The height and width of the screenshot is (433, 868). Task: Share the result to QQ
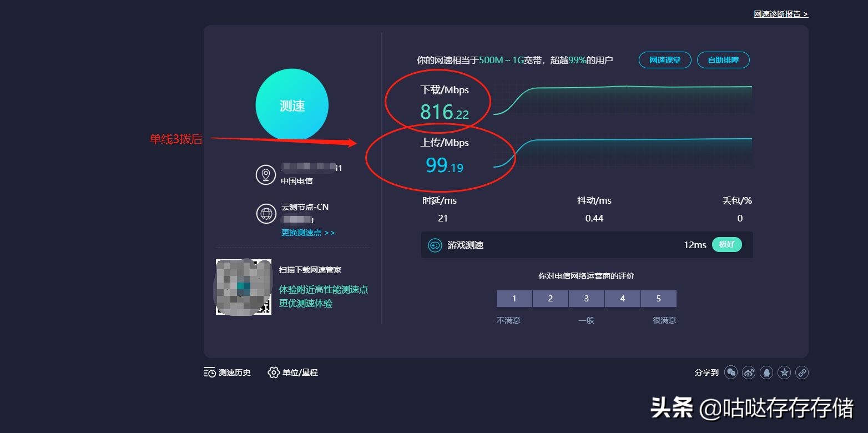coord(766,372)
